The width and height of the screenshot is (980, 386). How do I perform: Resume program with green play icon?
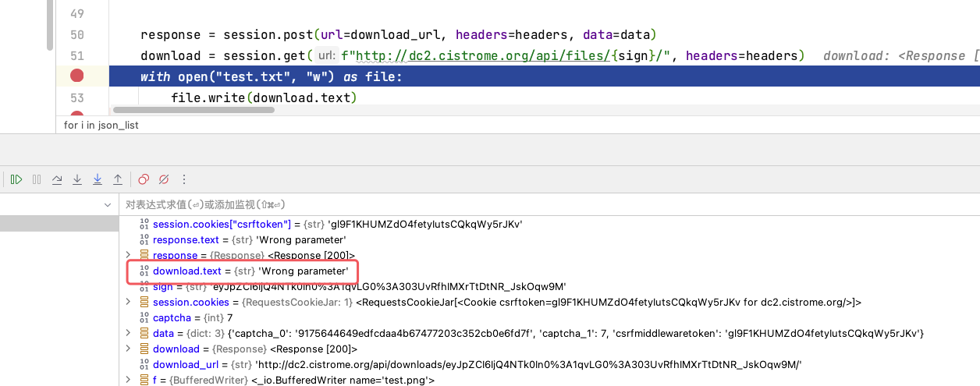(x=16, y=179)
